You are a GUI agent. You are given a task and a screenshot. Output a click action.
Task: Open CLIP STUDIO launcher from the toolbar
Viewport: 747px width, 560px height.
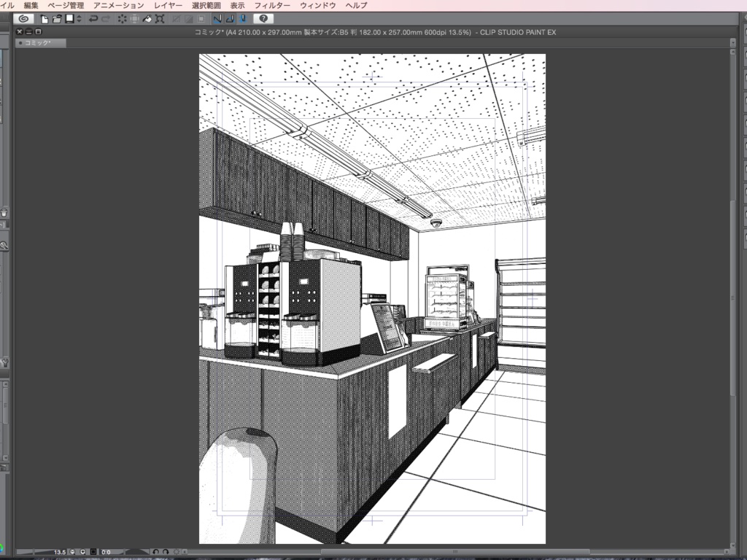tap(23, 18)
